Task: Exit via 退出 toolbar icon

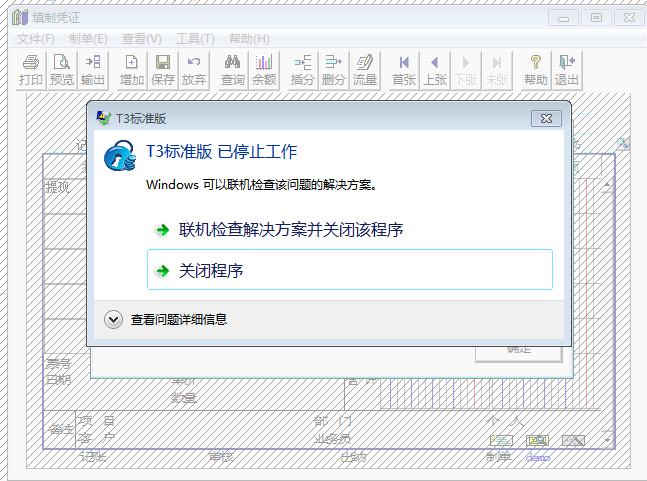Action: click(x=567, y=71)
